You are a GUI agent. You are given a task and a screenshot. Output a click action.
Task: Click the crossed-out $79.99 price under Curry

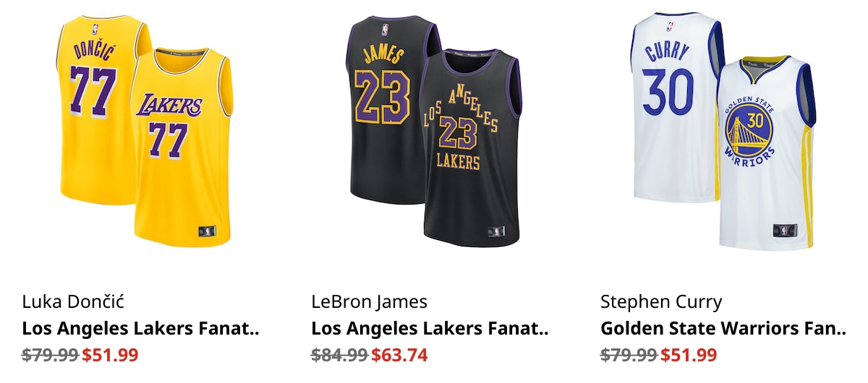[x=629, y=355]
